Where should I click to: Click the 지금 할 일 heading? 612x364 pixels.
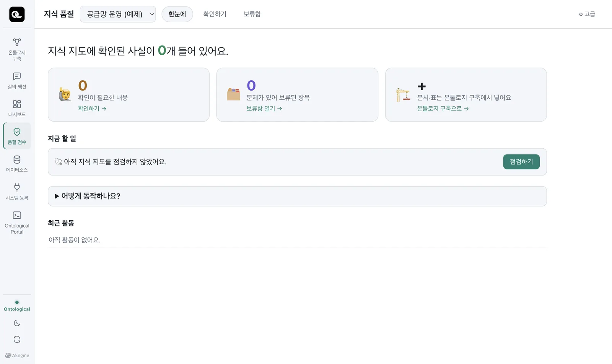(x=62, y=138)
